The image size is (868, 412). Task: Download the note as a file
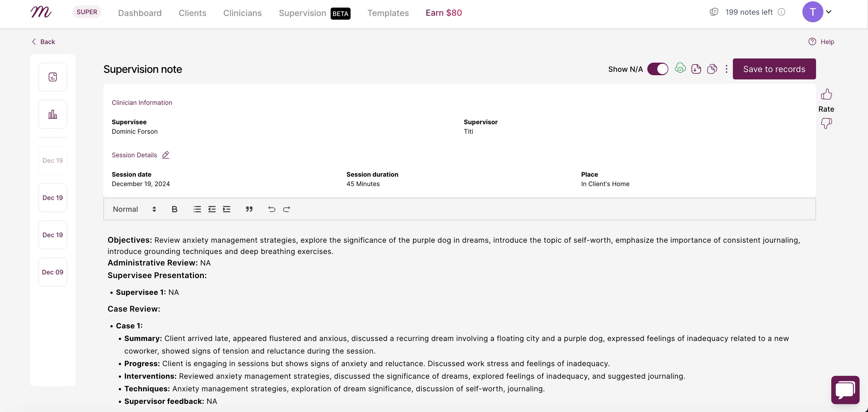click(x=696, y=69)
